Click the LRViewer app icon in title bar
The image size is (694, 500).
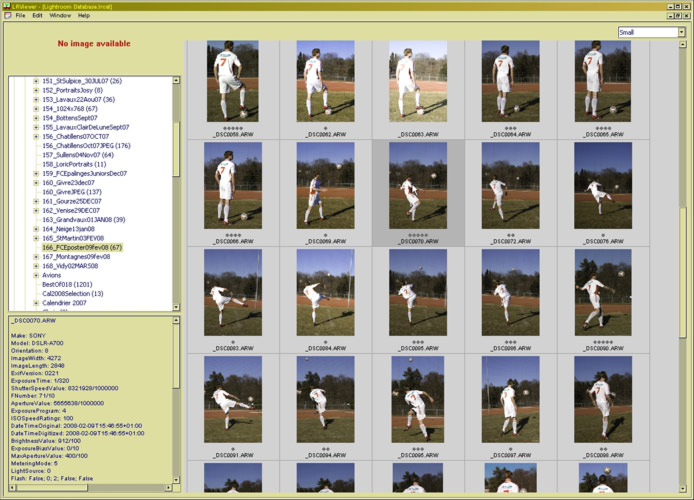pyautogui.click(x=6, y=5)
